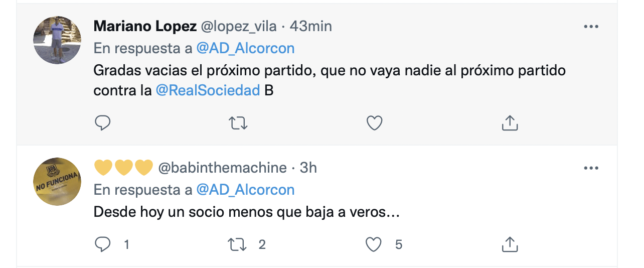The image size is (644, 268).
Task: Open the @RealSociedad mention link
Action: pos(208,91)
